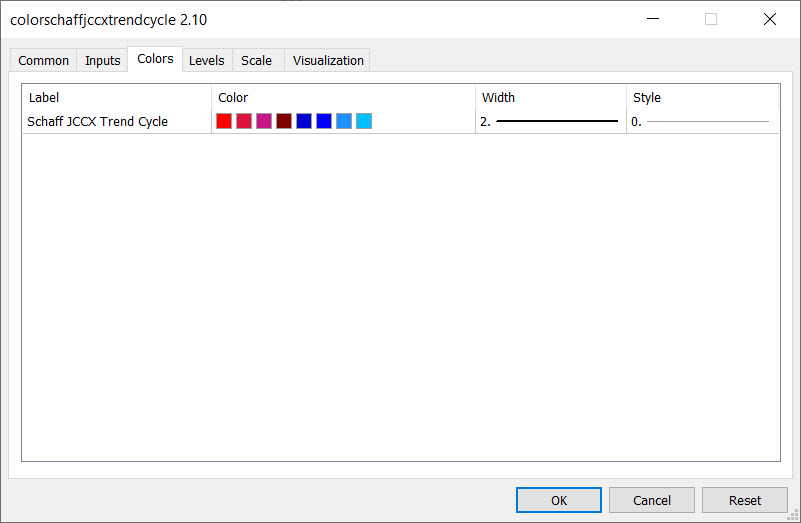This screenshot has height=523, width=801.
Task: Open the line style selector showing 0
Action: tap(702, 122)
